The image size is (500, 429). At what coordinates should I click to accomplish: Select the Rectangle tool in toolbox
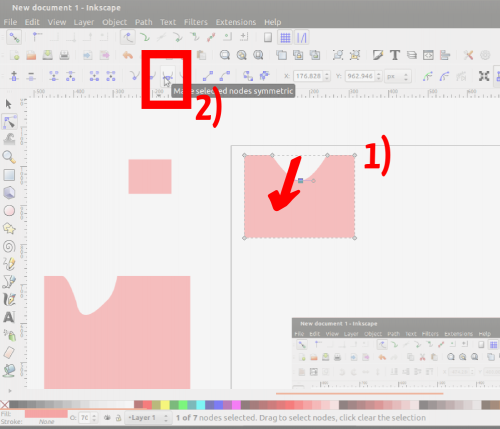point(9,175)
